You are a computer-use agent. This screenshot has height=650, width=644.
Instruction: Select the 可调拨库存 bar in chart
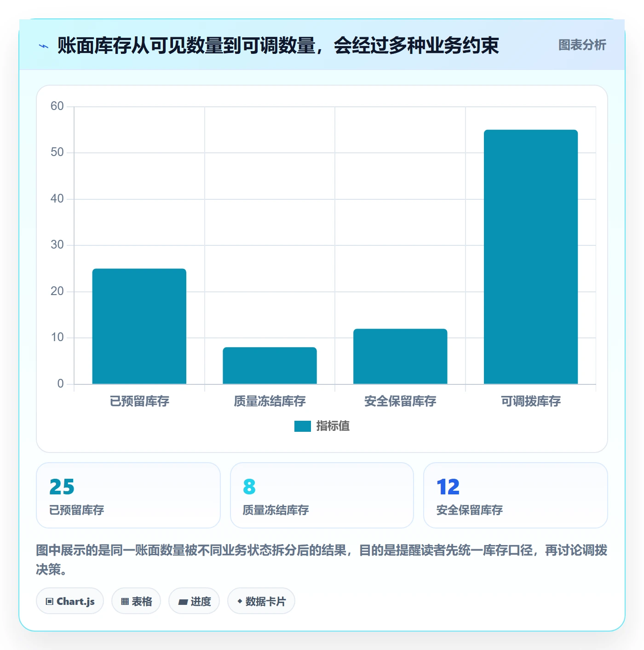(x=531, y=257)
